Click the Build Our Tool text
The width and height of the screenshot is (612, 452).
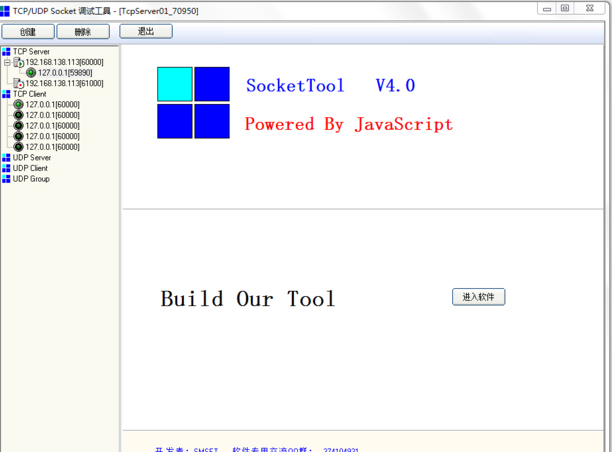pyautogui.click(x=248, y=299)
